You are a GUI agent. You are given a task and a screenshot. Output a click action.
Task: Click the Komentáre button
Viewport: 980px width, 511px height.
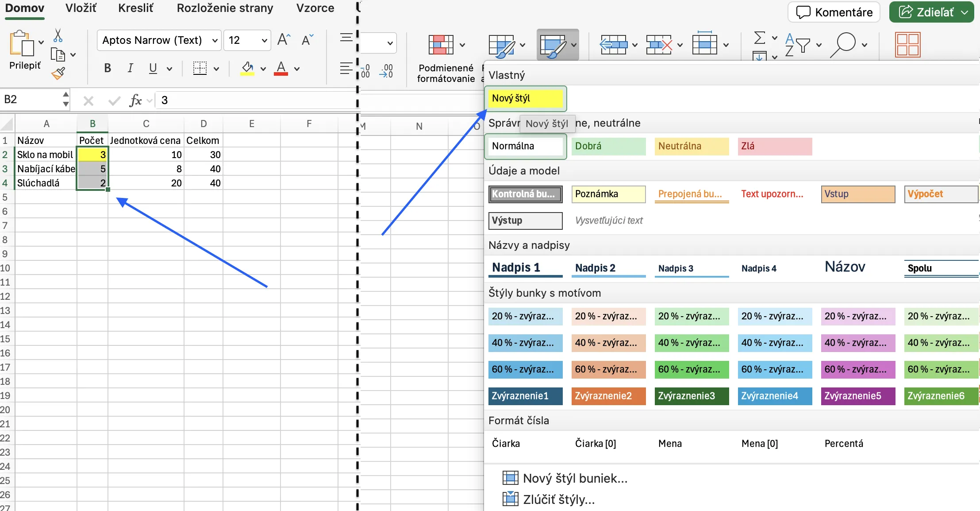(x=834, y=12)
